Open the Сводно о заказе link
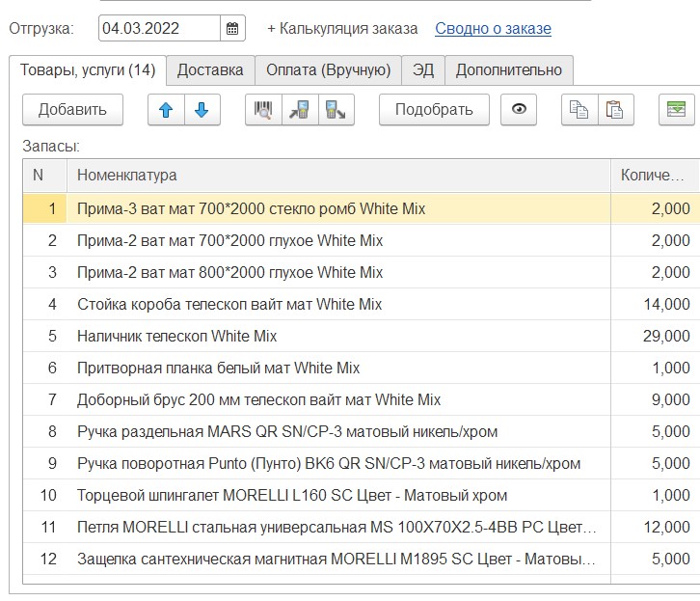 point(493,29)
